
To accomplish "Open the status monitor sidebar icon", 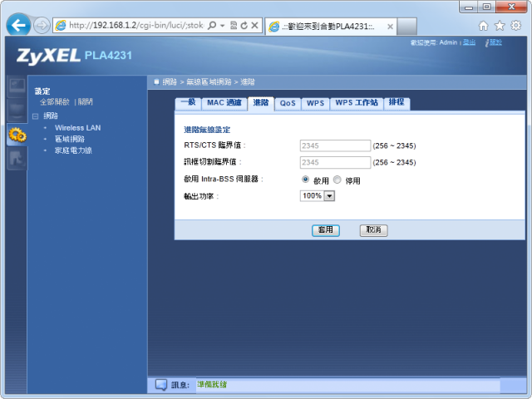I will (x=17, y=86).
